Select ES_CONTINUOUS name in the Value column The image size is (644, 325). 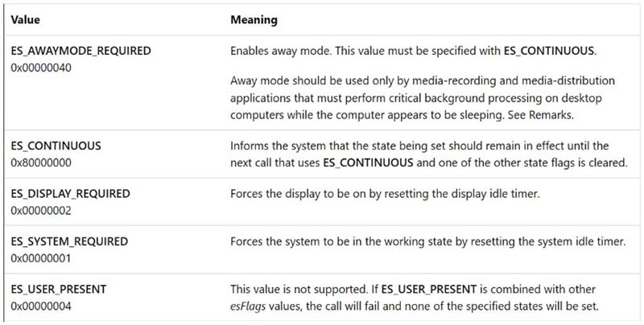click(56, 148)
